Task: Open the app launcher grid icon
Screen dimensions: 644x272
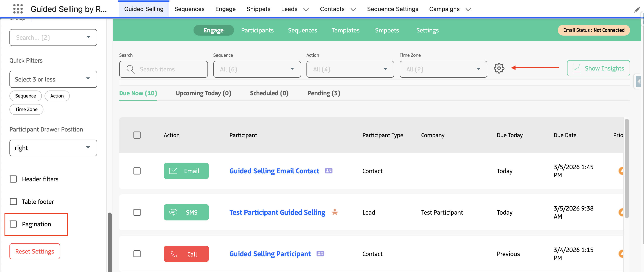Action: (18, 9)
